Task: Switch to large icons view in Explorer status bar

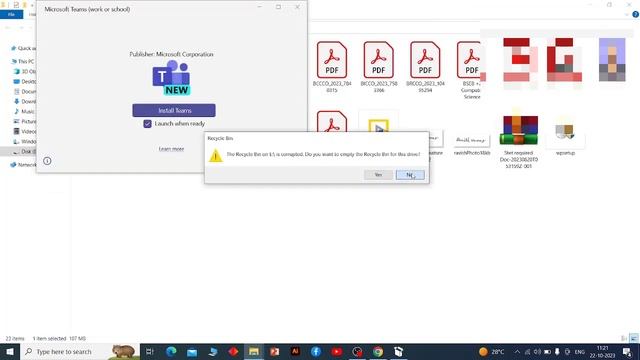Action: pyautogui.click(x=633, y=338)
